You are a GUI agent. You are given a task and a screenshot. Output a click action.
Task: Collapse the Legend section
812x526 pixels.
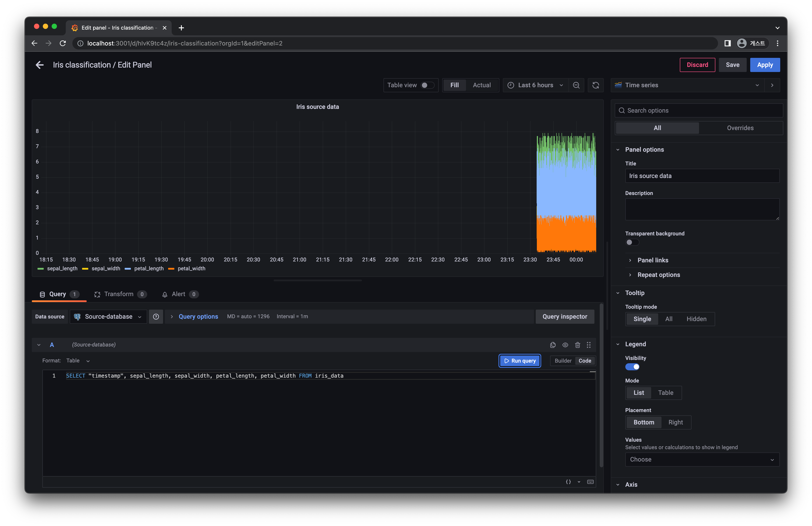point(635,344)
